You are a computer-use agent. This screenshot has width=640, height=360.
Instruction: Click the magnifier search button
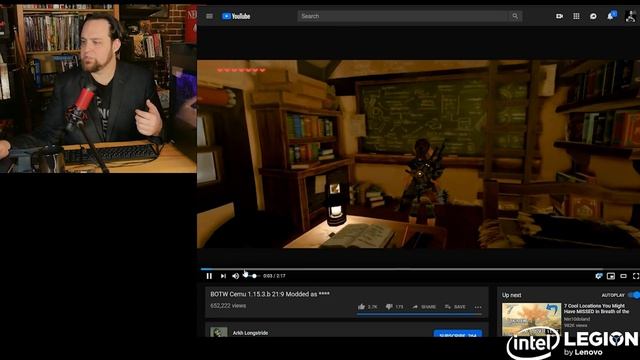point(515,16)
